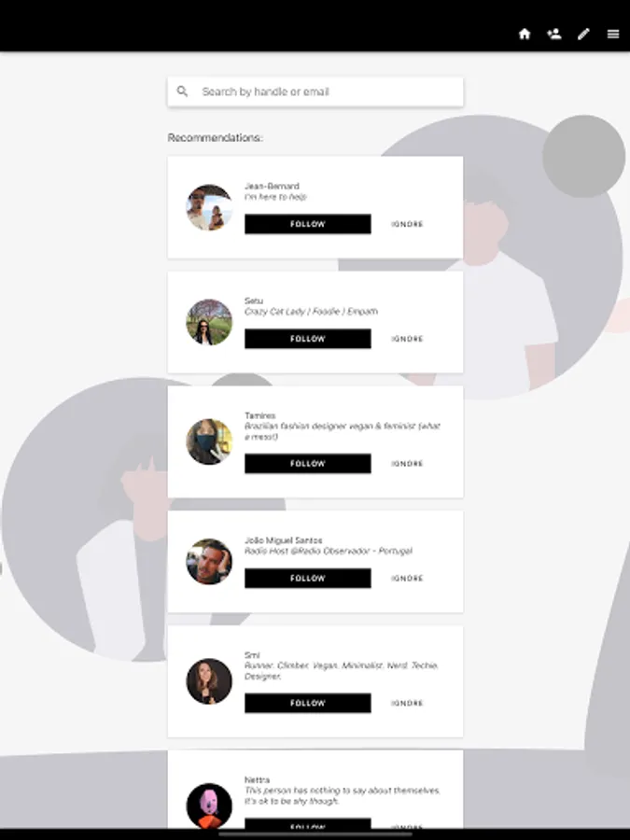Open the home icon in top bar
This screenshot has width=630, height=840.
pos(525,35)
